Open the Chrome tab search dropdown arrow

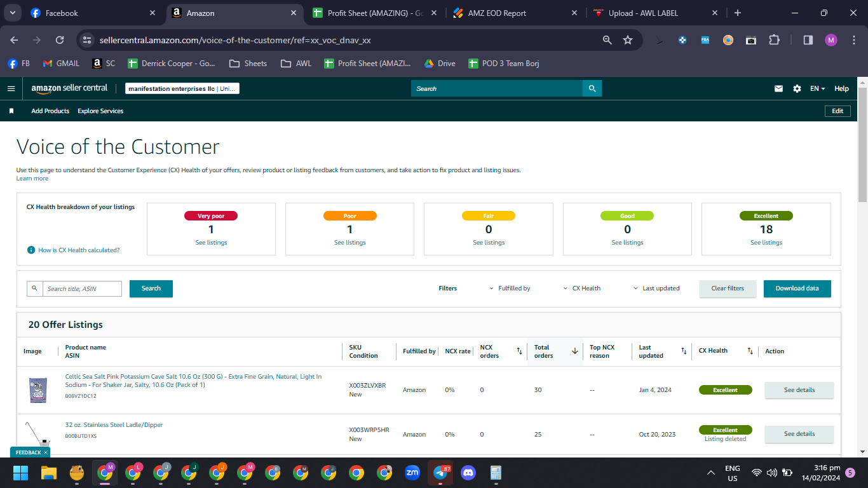[x=13, y=13]
